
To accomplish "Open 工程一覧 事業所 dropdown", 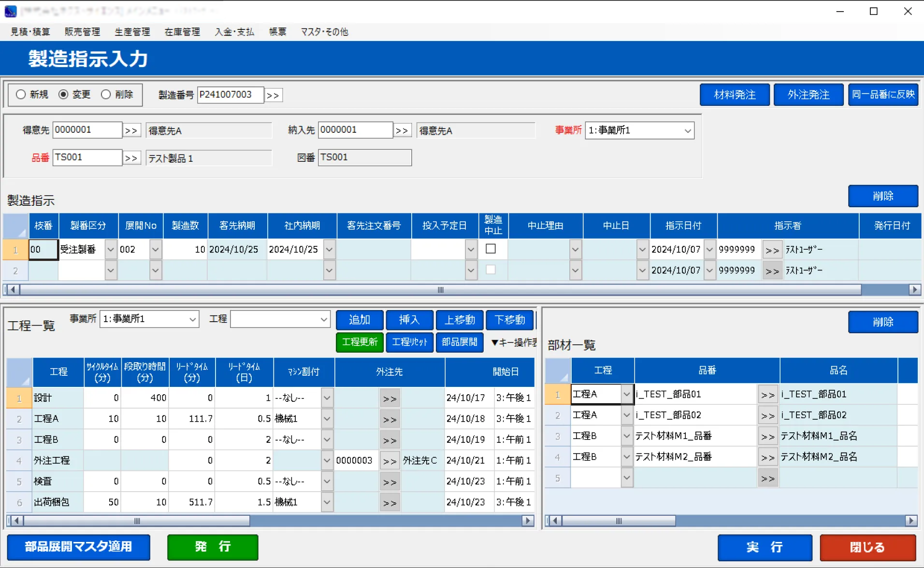I will (x=192, y=319).
